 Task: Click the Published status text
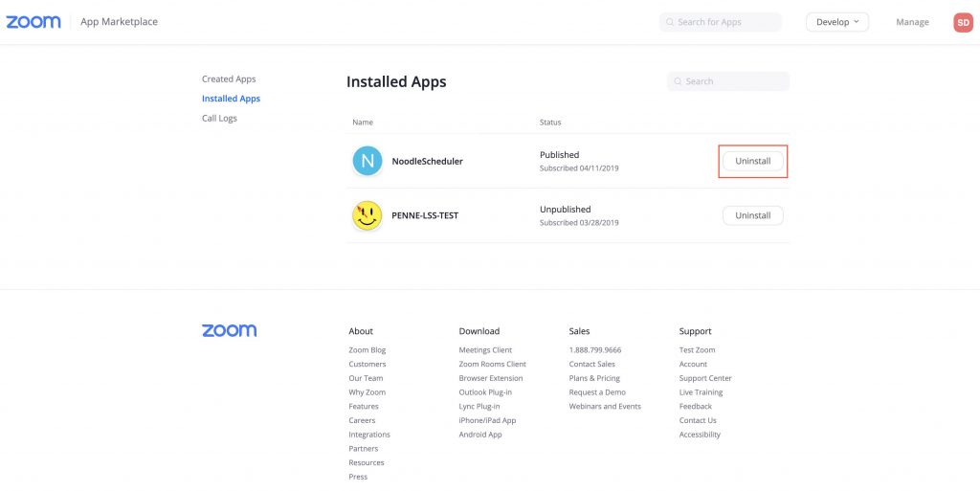[x=559, y=155]
